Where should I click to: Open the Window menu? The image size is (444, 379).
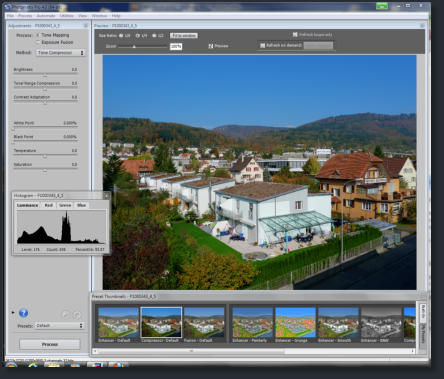99,16
